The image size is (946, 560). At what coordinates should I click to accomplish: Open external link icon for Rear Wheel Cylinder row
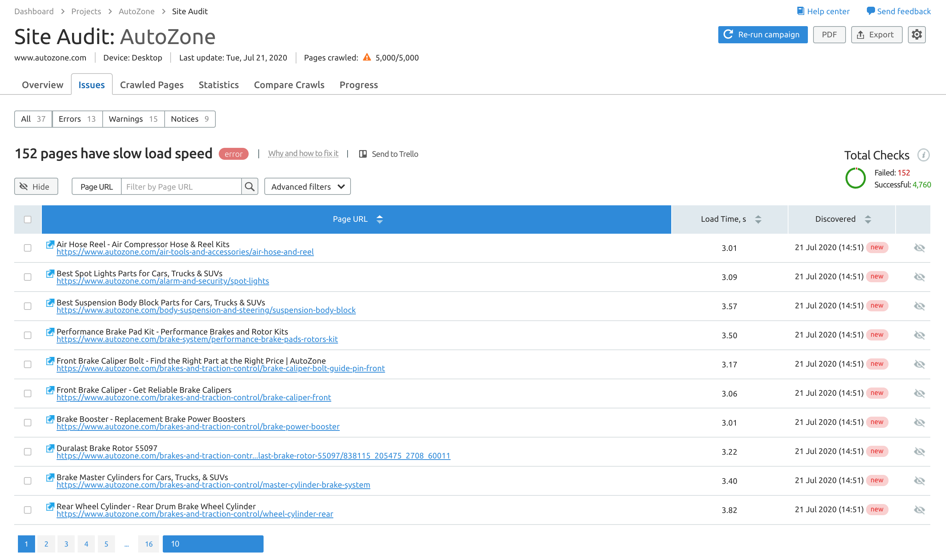pos(50,506)
